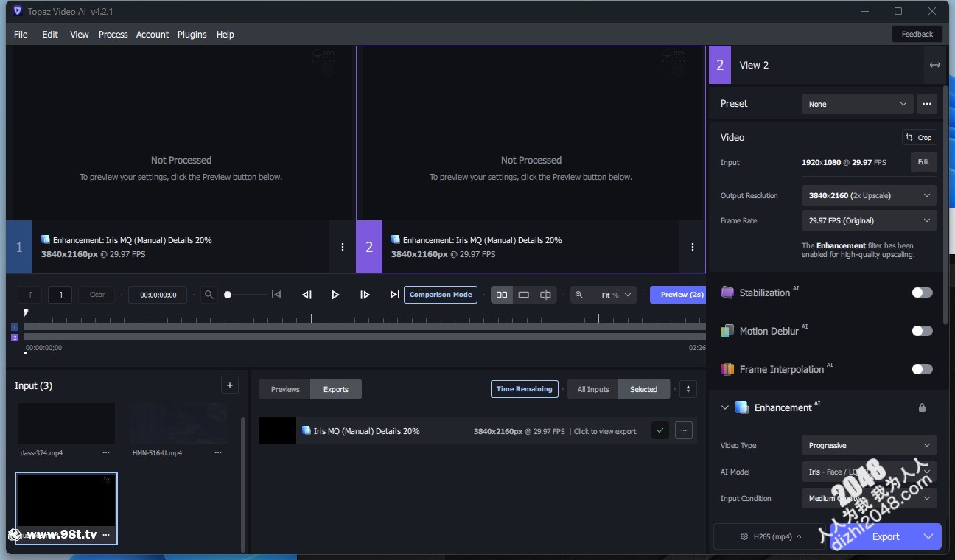This screenshot has height=560, width=955.
Task: Open H265 (mp4) export settings
Action: coord(771,536)
